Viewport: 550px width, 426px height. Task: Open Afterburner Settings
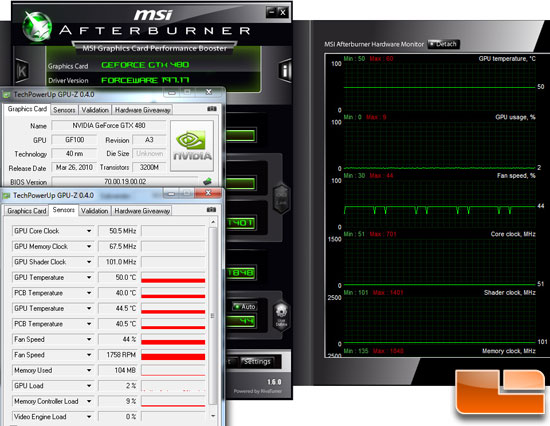coord(257,361)
